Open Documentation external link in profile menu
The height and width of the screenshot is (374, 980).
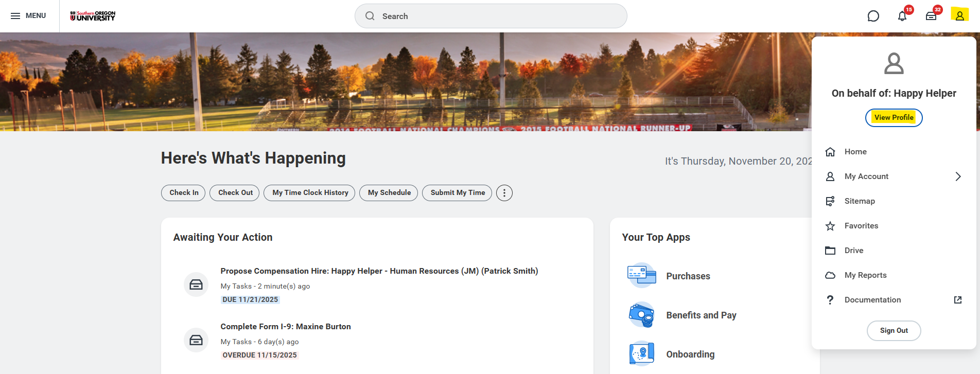pos(872,300)
